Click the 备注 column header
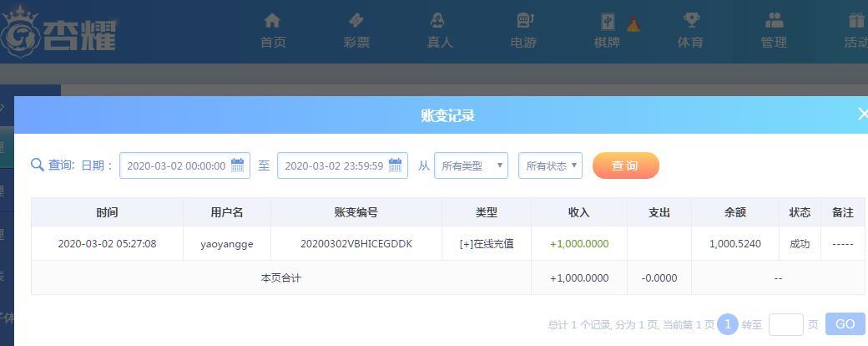The image size is (868, 346). coord(842,212)
